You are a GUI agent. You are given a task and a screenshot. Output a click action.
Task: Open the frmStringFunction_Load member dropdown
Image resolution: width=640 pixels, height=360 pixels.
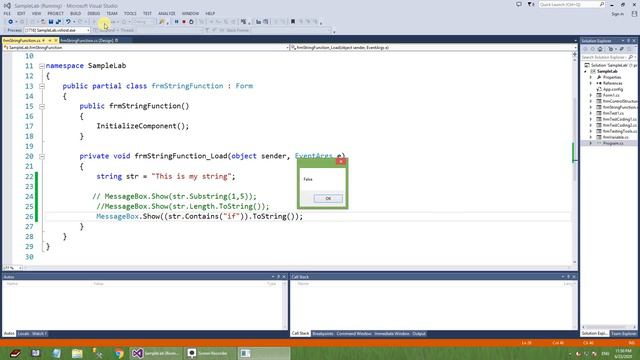pyautogui.click(x=433, y=48)
